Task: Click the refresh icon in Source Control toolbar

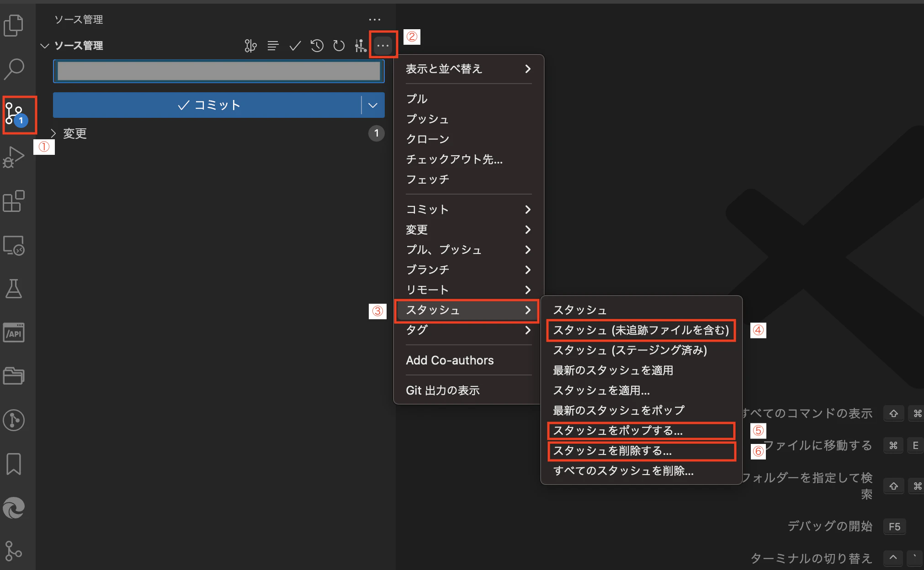Action: (x=339, y=46)
